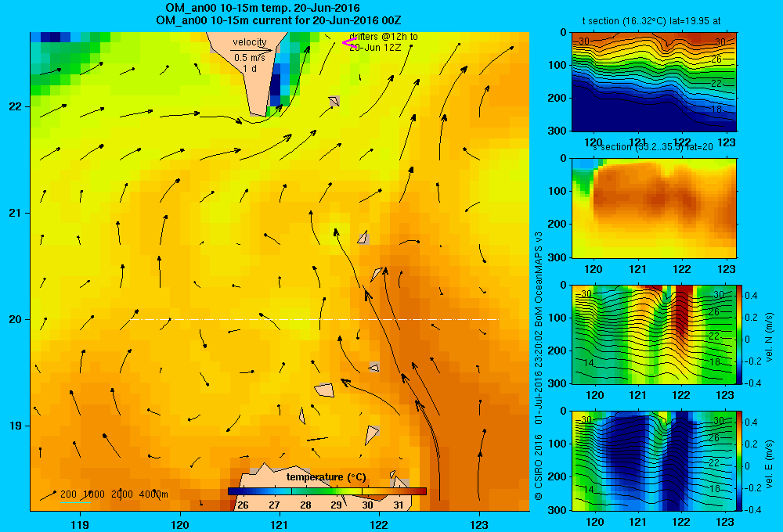Click the '27' label under temperature colorbar

point(274,505)
